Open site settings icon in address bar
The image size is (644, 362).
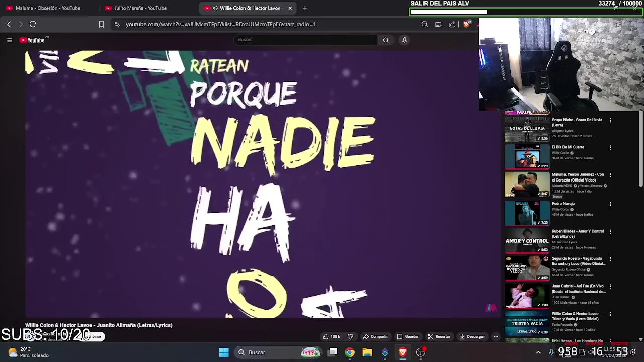pyautogui.click(x=117, y=24)
